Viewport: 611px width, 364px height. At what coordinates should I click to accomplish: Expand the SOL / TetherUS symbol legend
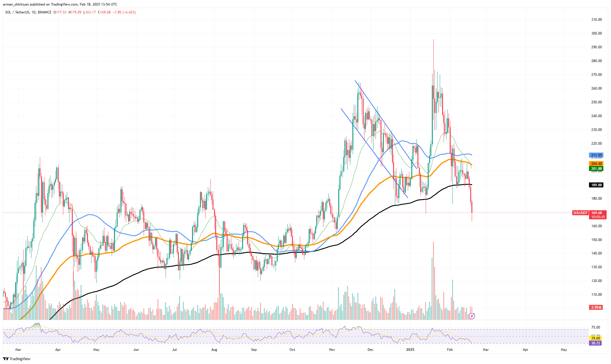click(18, 13)
